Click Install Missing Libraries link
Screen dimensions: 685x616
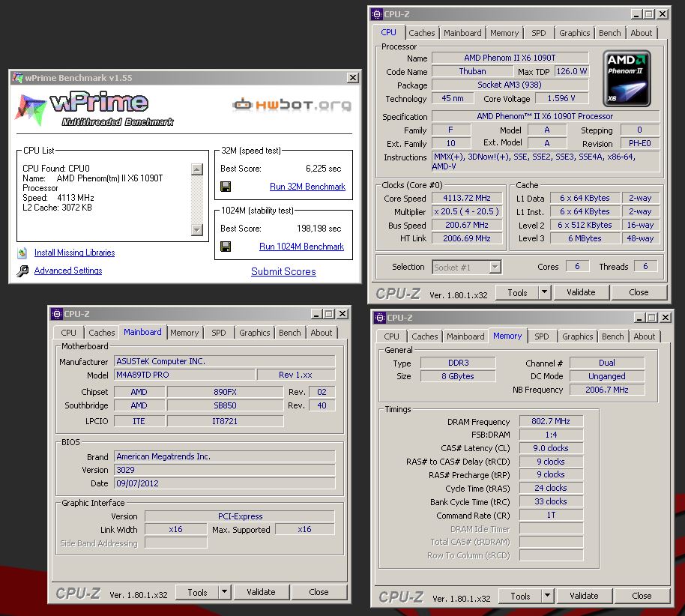click(75, 253)
